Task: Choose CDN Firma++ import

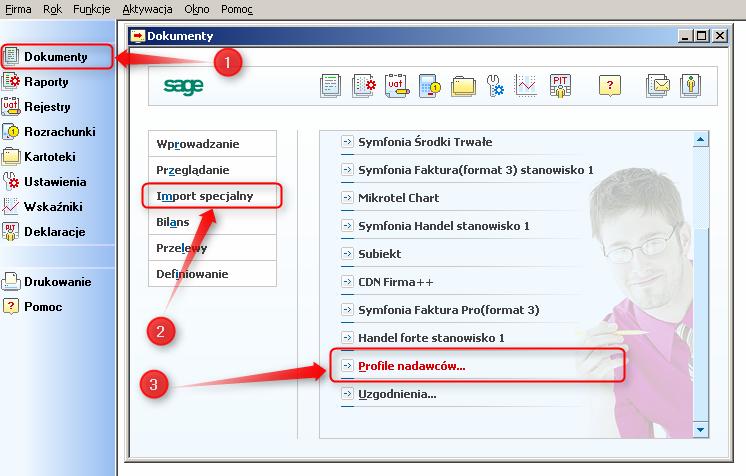Action: pyautogui.click(x=396, y=282)
